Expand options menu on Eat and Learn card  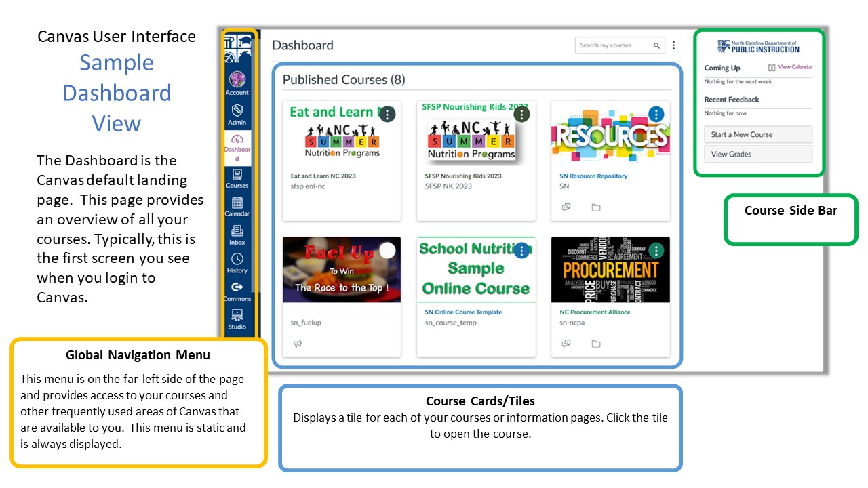click(387, 114)
